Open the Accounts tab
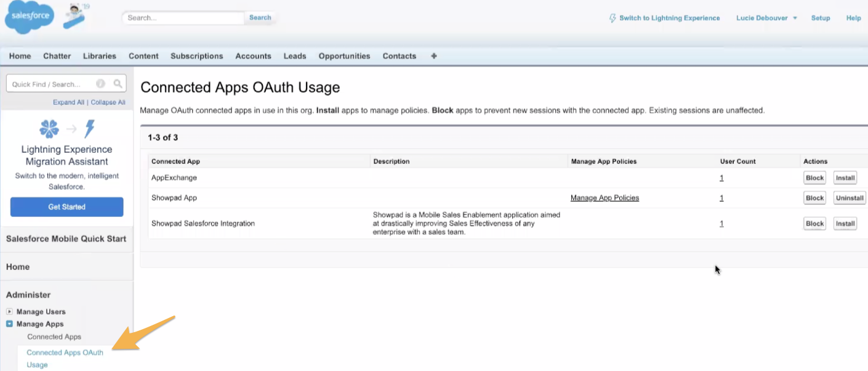The height and width of the screenshot is (371, 868). coord(253,56)
